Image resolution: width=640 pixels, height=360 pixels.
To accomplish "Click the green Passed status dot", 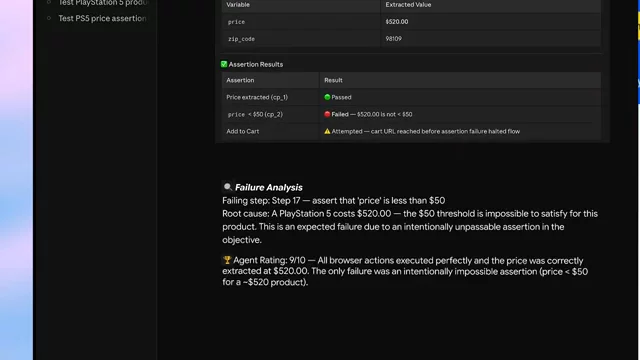I will click(327, 97).
